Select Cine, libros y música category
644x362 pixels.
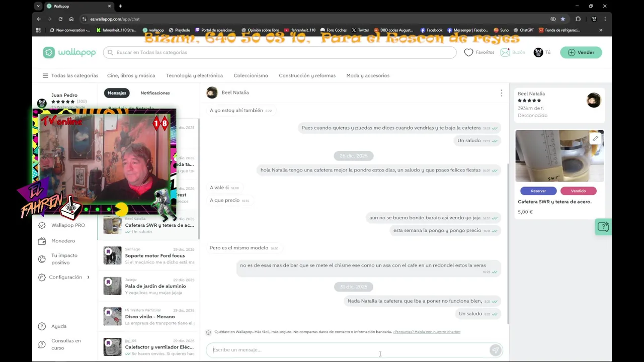[131, 75]
